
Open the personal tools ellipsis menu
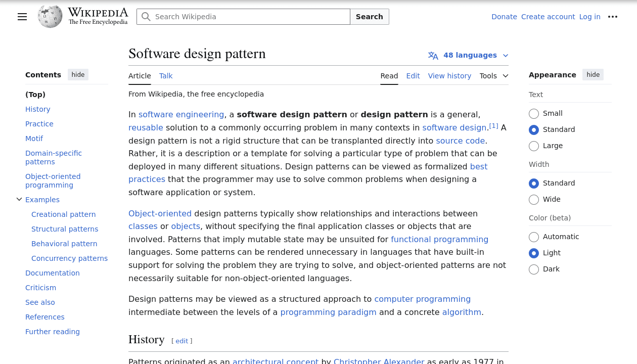[x=613, y=17]
